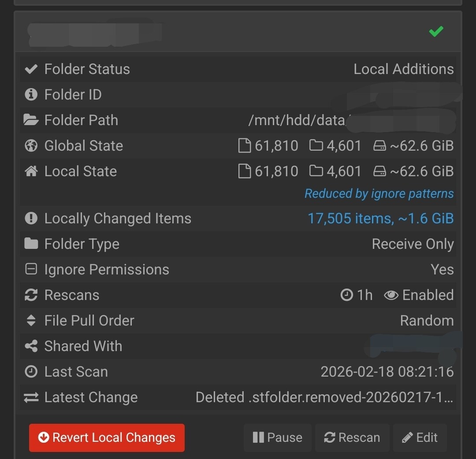This screenshot has height=459, width=476.
Task: Click the open folder icon beside Folder Path
Action: click(31, 120)
